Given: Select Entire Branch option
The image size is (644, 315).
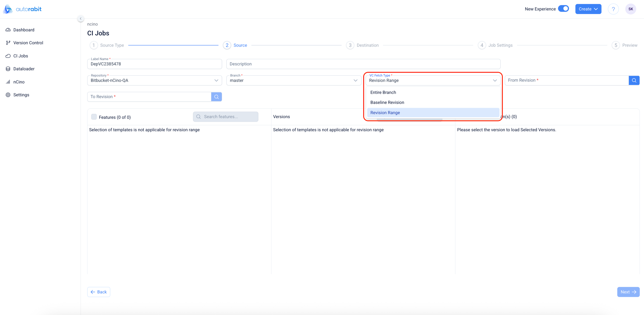Looking at the screenshot, I should tap(383, 92).
